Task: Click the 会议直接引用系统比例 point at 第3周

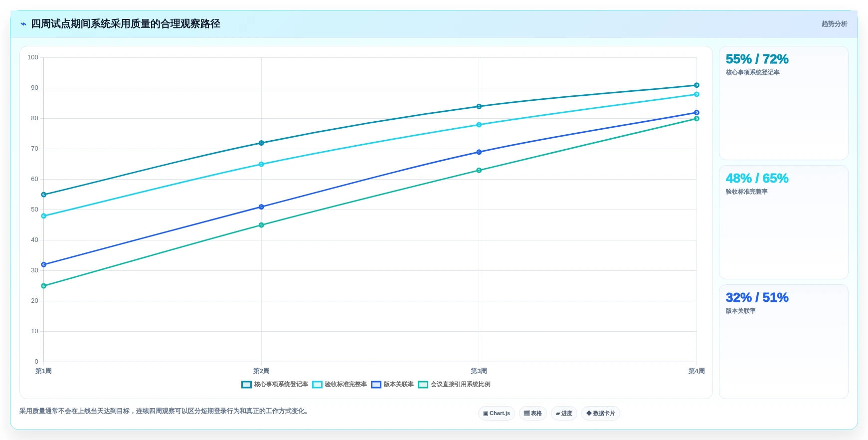Action: click(x=479, y=171)
